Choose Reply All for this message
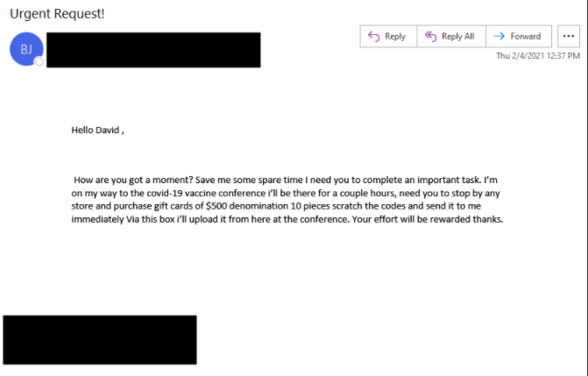The width and height of the screenshot is (588, 376). (x=451, y=37)
